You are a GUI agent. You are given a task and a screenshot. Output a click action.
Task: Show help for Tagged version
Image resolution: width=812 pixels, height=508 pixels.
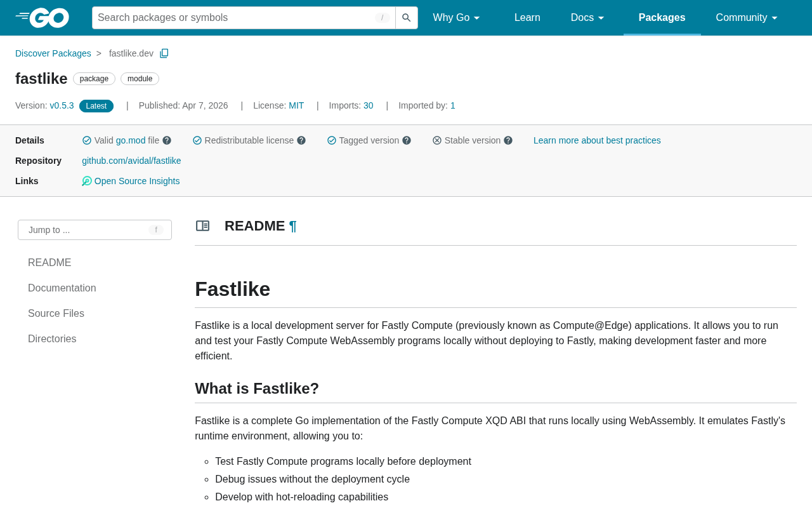pos(407,140)
